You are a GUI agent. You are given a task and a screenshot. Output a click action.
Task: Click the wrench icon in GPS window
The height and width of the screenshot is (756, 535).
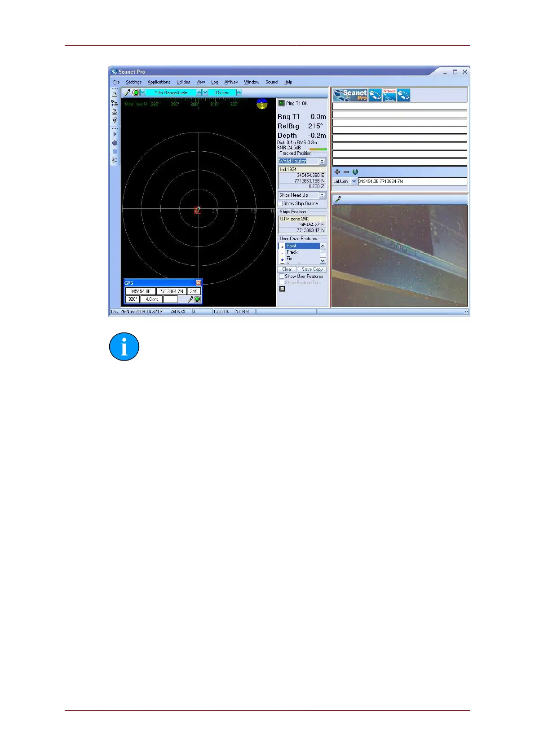190,299
